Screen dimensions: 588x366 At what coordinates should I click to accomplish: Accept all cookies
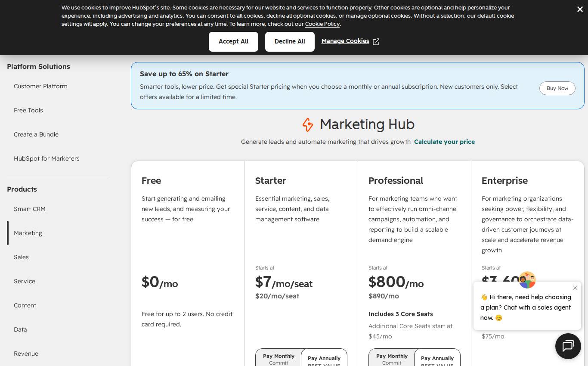(x=233, y=42)
